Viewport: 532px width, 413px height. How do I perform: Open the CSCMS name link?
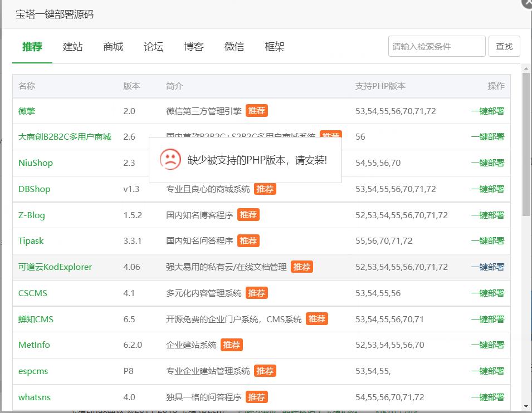tap(32, 293)
